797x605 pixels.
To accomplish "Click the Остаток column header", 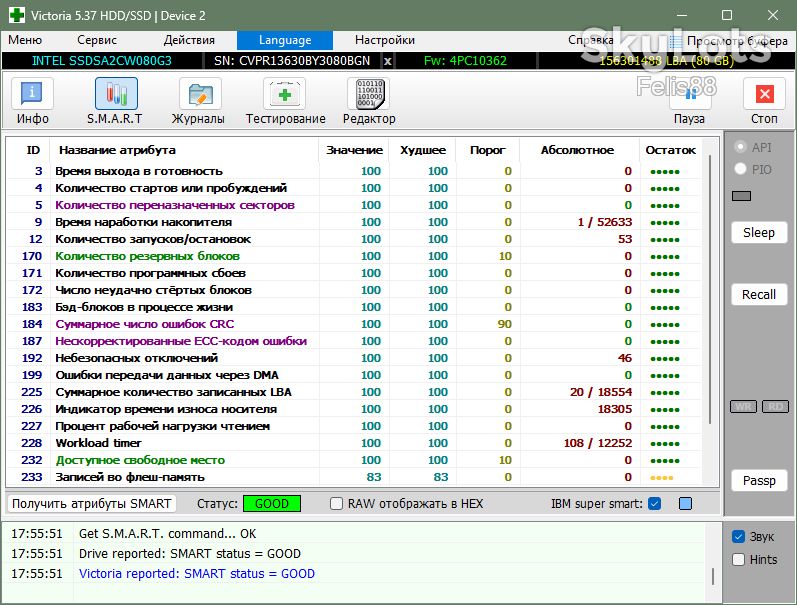I will point(670,150).
